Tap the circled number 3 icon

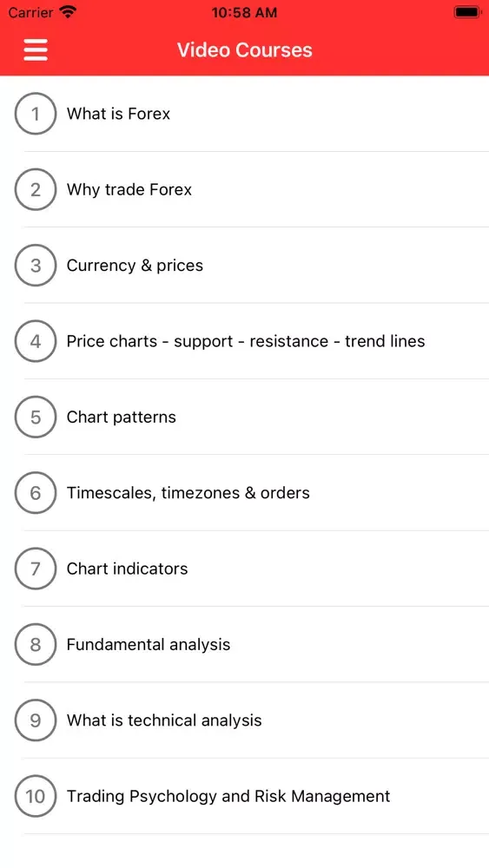(x=36, y=265)
